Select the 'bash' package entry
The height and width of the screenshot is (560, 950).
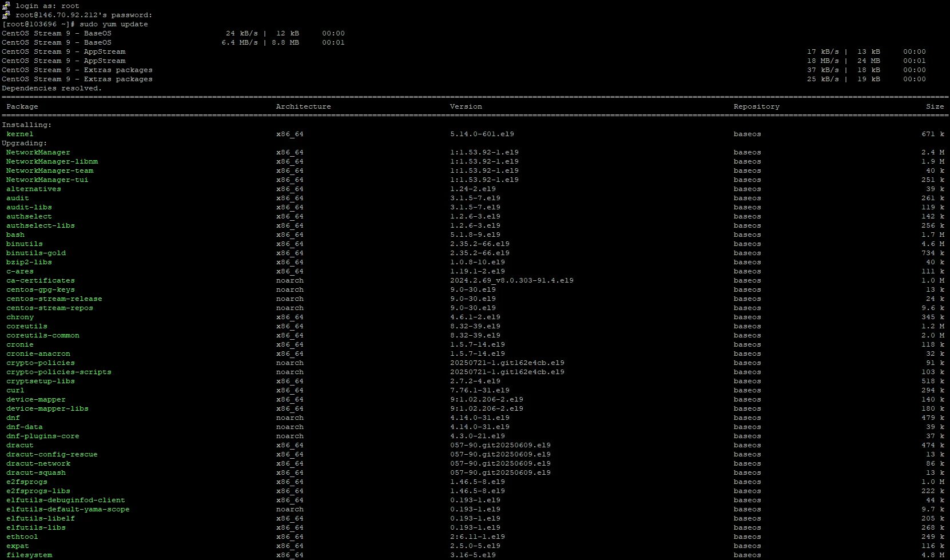pos(15,235)
